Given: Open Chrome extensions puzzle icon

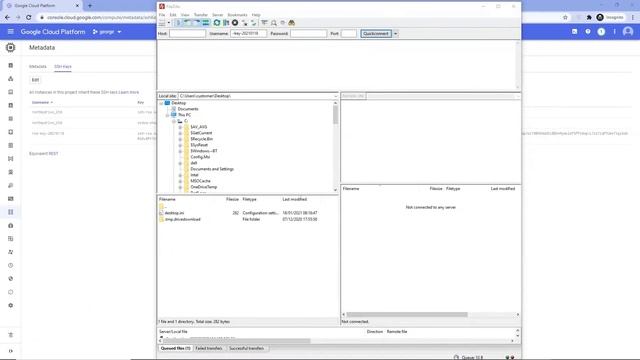Looking at the screenshot, I should tap(589, 18).
